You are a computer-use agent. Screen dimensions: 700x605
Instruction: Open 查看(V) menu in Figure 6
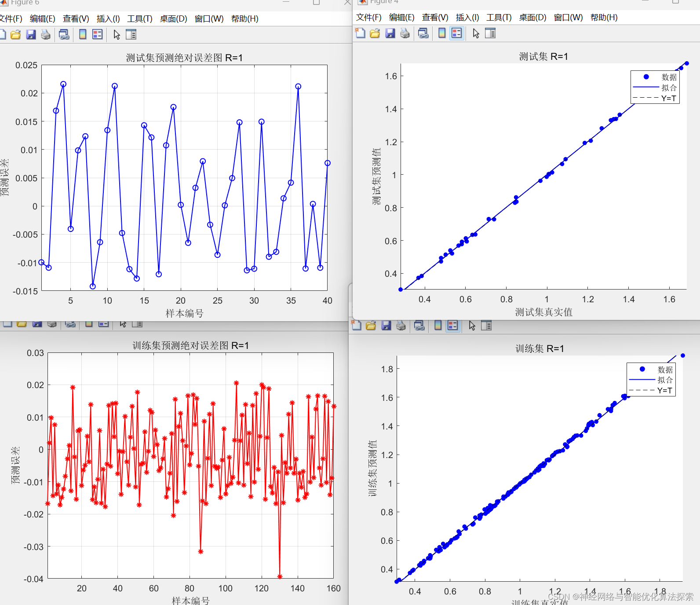tap(76, 19)
